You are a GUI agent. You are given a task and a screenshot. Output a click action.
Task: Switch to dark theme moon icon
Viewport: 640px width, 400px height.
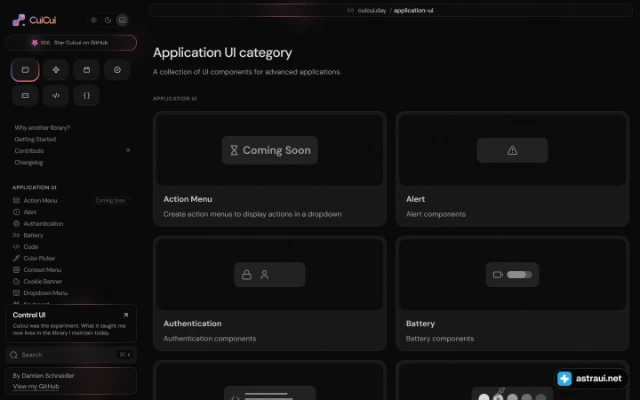point(108,20)
